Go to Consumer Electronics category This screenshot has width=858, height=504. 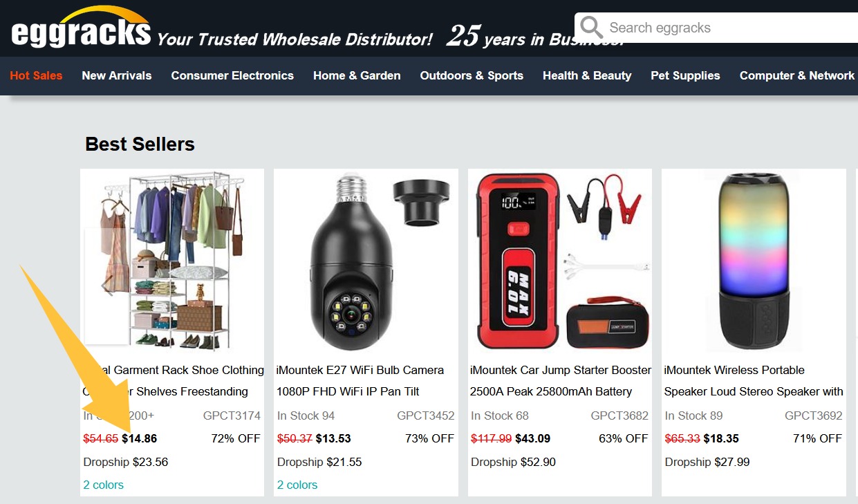click(x=232, y=75)
